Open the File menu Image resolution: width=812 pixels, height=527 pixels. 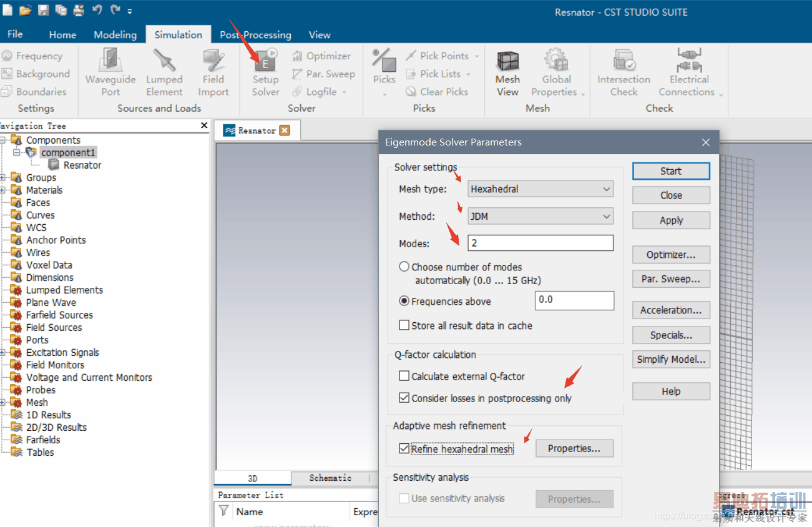pos(15,34)
